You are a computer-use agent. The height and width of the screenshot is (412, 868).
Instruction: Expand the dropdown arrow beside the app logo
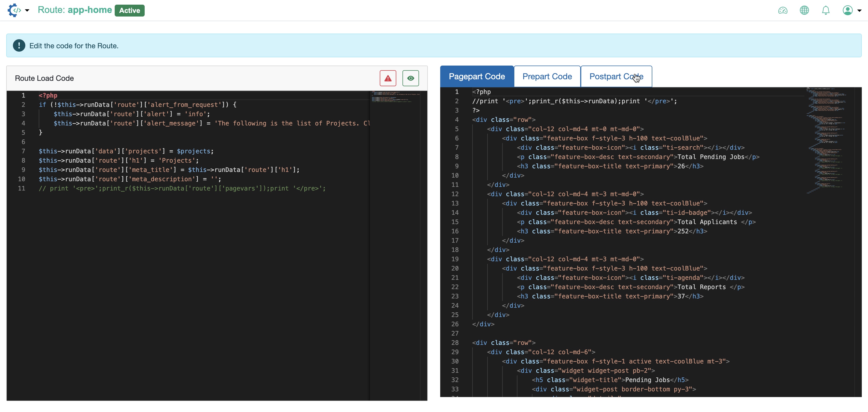coord(27,10)
